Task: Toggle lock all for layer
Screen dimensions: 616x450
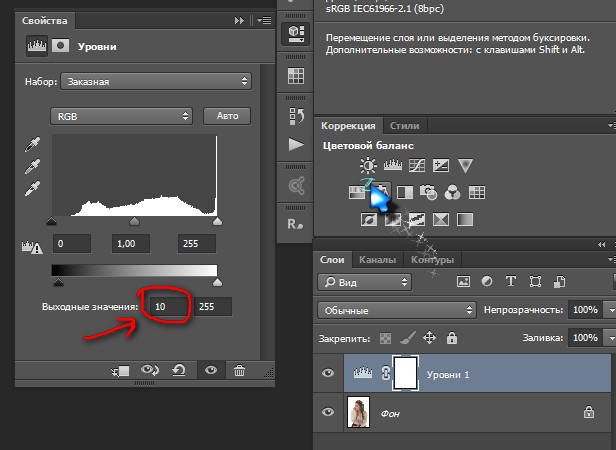Action: [x=452, y=338]
